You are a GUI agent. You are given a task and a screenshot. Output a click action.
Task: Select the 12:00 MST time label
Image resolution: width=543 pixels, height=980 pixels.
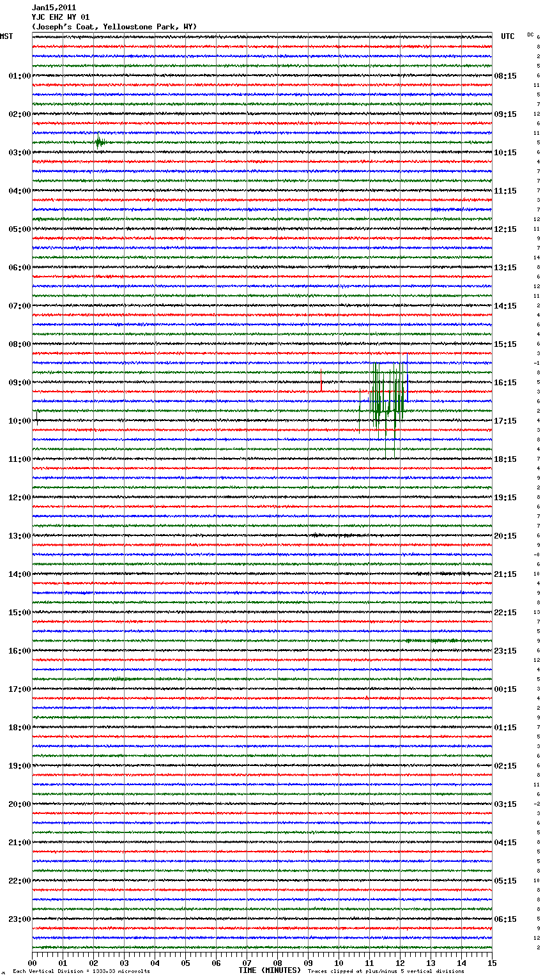coord(19,498)
